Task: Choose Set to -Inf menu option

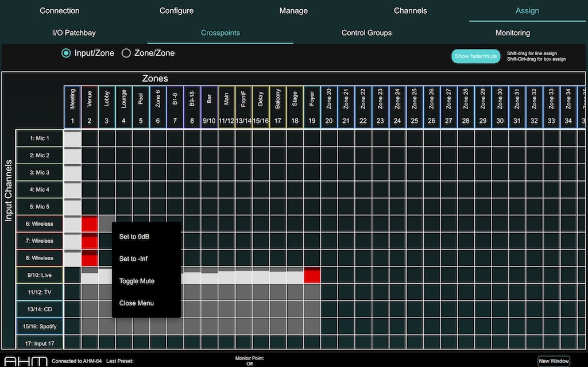Action: pos(133,259)
